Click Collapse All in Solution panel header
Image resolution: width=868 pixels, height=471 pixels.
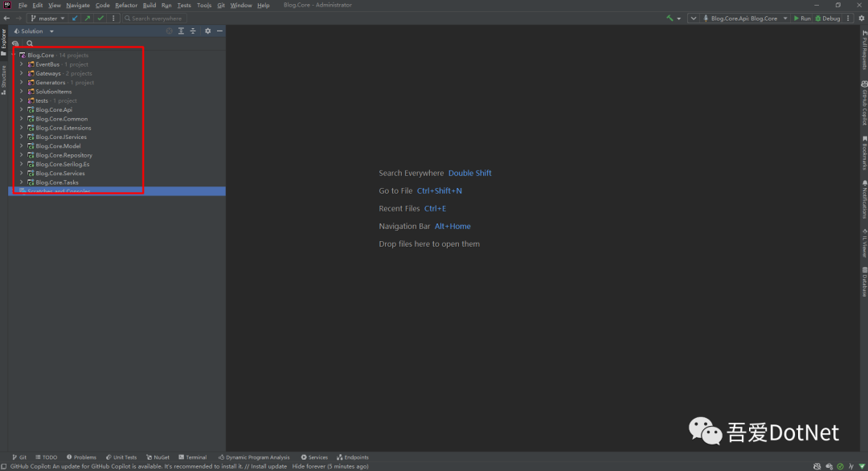pos(193,31)
